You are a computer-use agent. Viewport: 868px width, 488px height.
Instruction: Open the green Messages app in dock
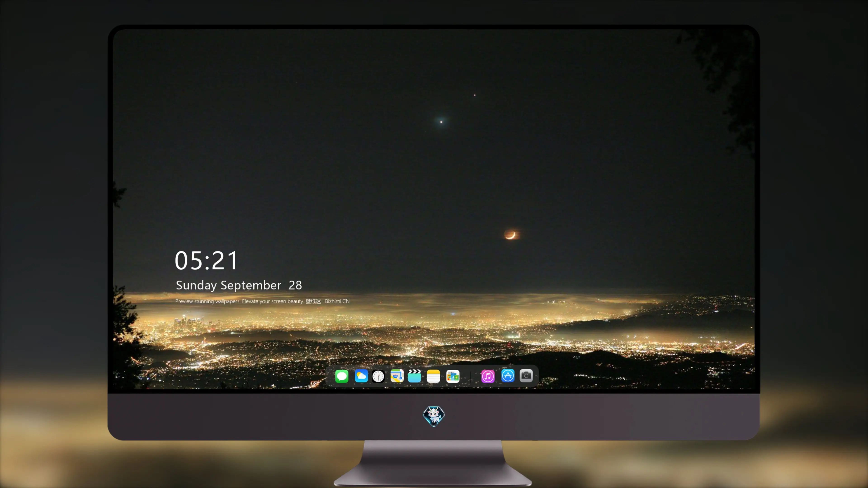(342, 376)
